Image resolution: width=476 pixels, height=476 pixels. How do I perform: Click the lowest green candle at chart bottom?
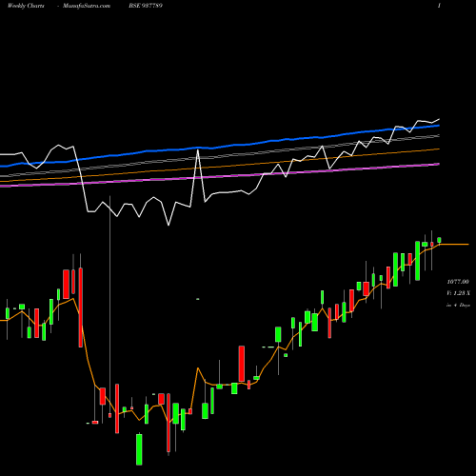tap(139, 449)
